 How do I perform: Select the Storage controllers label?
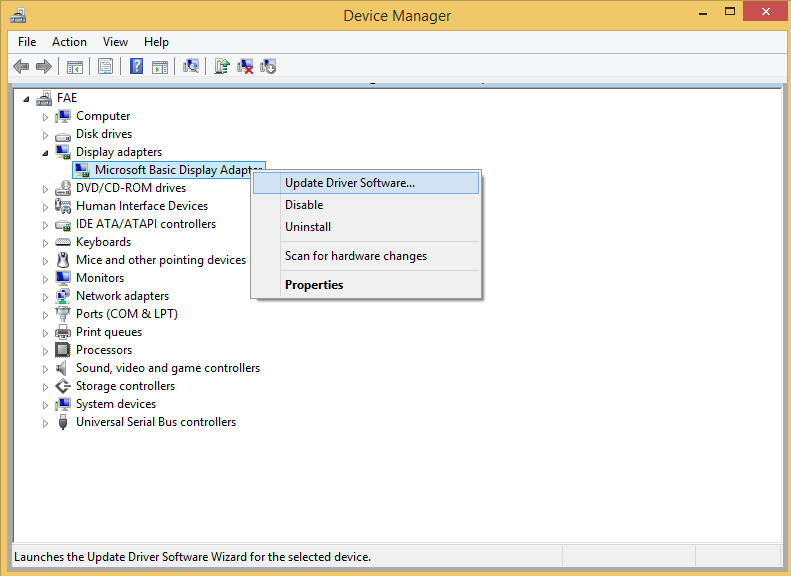click(125, 386)
